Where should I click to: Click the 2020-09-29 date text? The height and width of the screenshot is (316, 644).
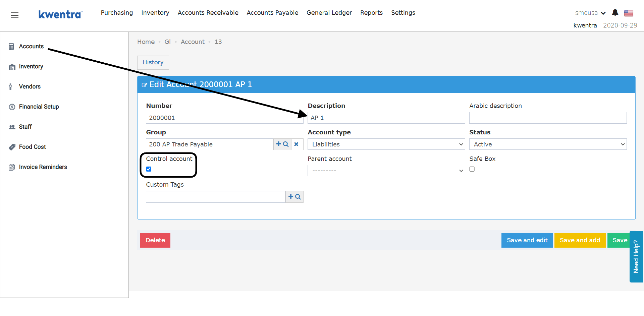pos(620,25)
